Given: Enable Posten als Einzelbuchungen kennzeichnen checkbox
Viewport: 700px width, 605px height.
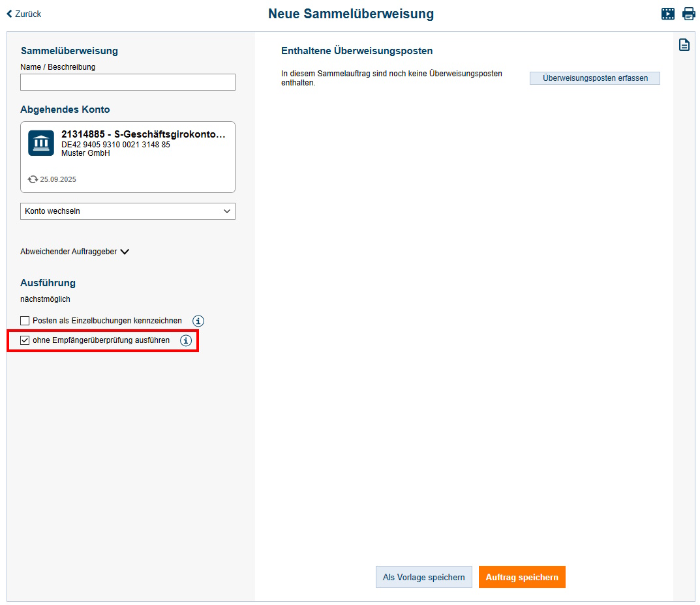Looking at the screenshot, I should [25, 321].
